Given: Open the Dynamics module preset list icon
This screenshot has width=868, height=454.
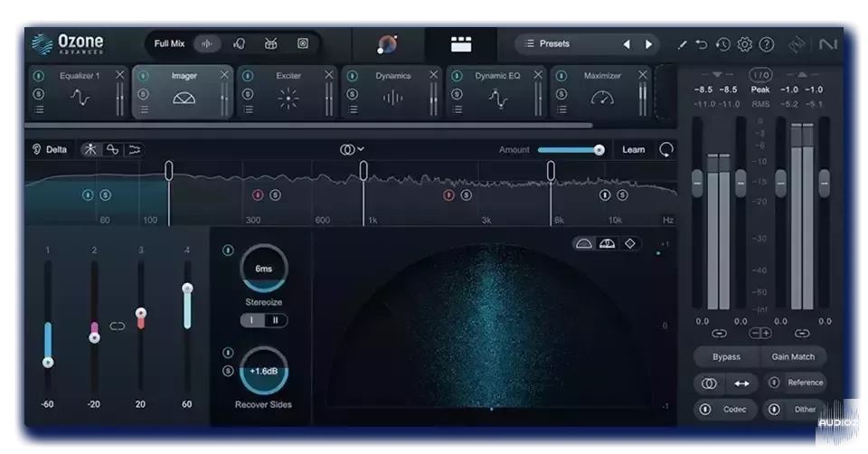Looking at the screenshot, I should point(353,109).
